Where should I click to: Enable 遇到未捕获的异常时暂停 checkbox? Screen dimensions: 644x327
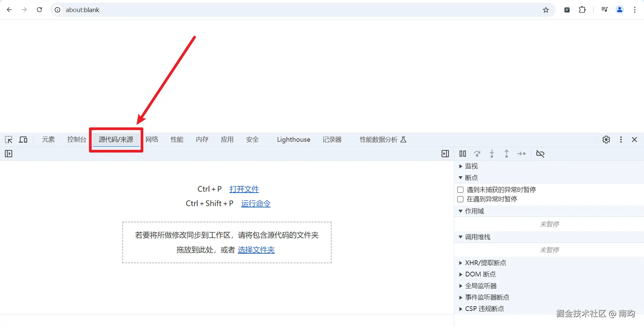point(461,190)
